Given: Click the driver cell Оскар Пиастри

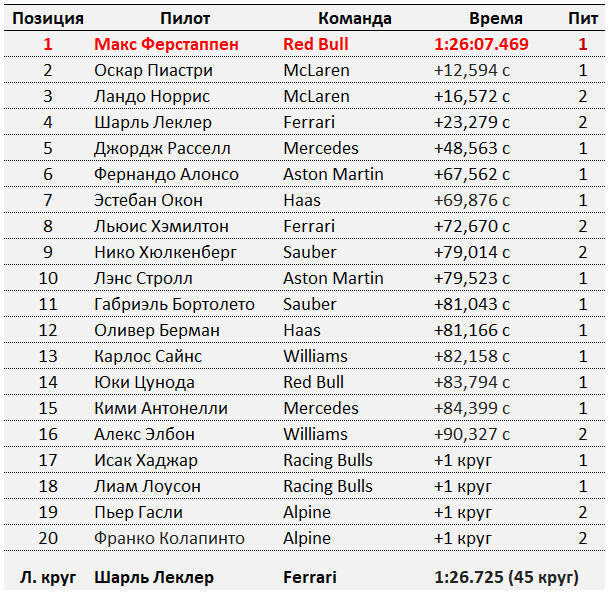Looking at the screenshot, I should point(153,70).
